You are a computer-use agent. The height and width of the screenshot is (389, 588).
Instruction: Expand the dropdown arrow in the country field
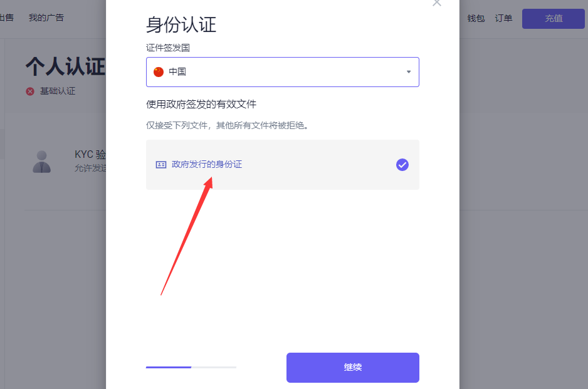coord(409,72)
